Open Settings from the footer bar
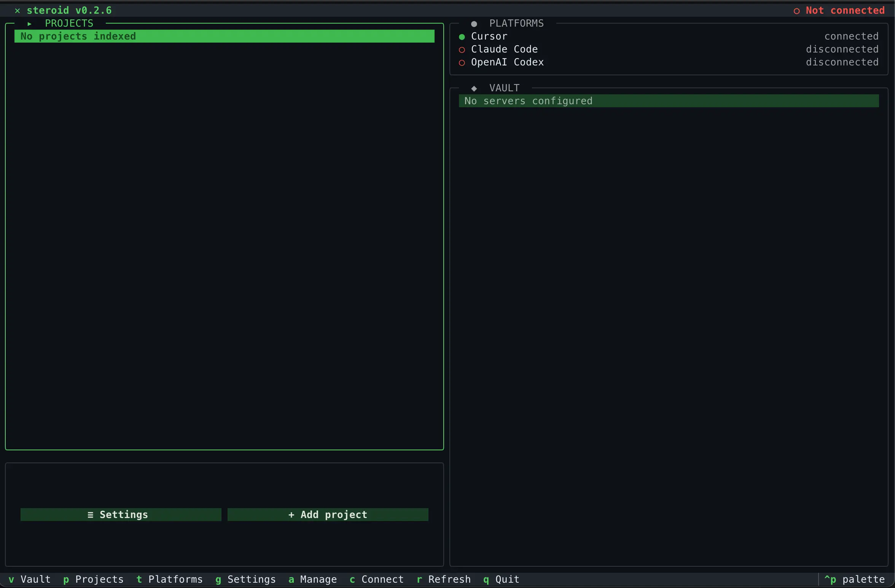The image size is (895, 588). (246, 579)
